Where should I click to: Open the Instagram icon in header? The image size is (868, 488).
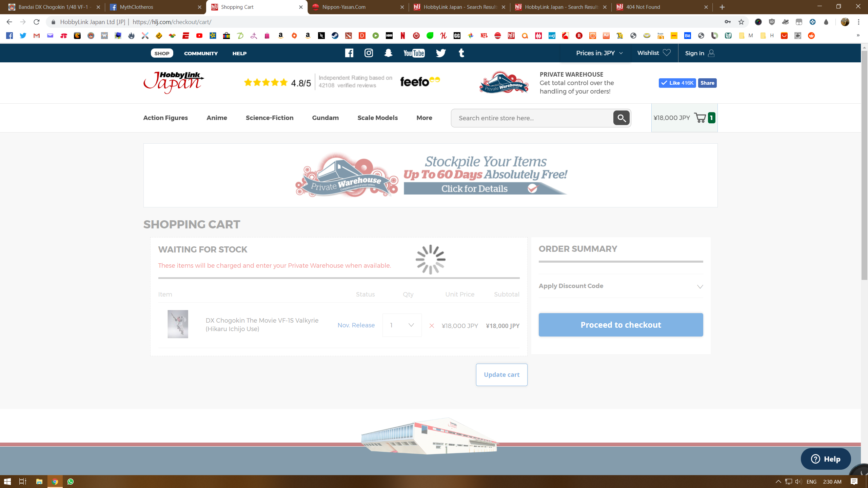click(369, 53)
